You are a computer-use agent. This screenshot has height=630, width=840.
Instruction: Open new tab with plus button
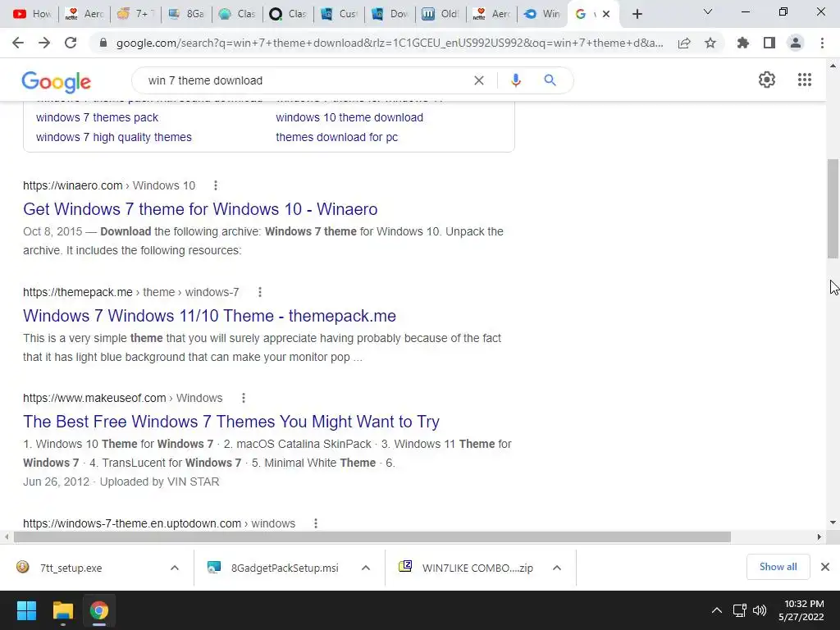pyautogui.click(x=637, y=14)
